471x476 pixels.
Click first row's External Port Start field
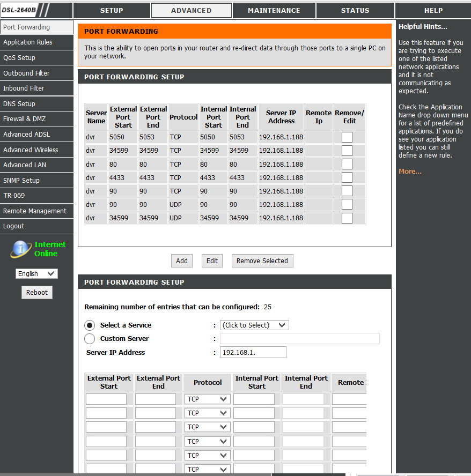click(x=106, y=399)
